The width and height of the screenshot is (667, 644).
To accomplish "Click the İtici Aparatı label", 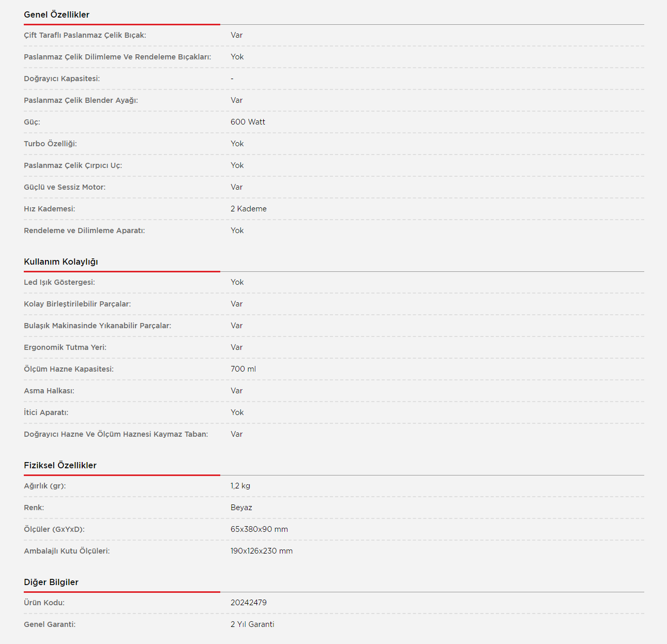I will 46,412.
